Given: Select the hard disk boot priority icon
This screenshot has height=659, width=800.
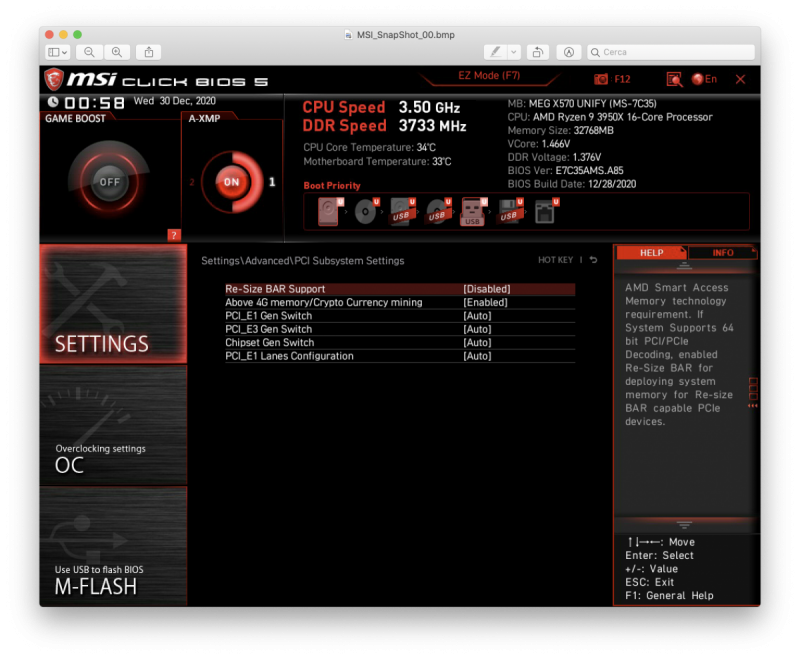Looking at the screenshot, I should coord(330,211).
